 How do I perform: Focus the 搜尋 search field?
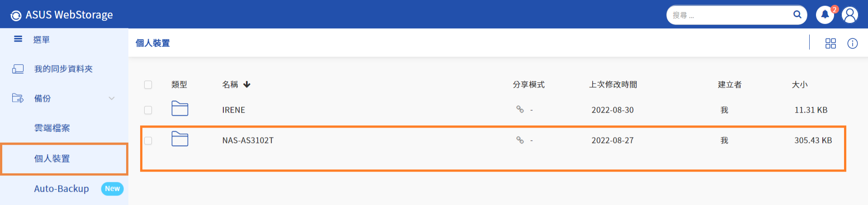tap(730, 15)
